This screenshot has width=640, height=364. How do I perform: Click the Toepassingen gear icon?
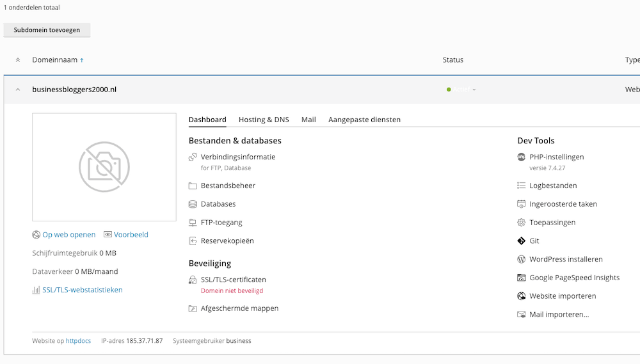tap(522, 223)
